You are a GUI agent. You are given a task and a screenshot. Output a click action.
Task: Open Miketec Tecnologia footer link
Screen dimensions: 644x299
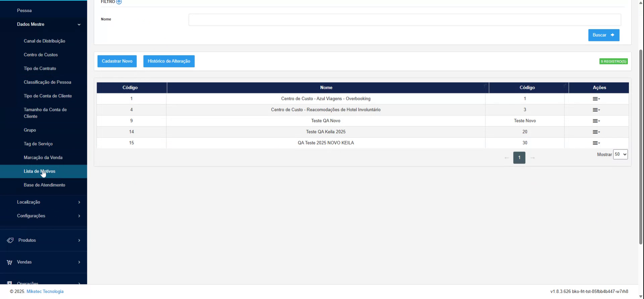pyautogui.click(x=45, y=292)
